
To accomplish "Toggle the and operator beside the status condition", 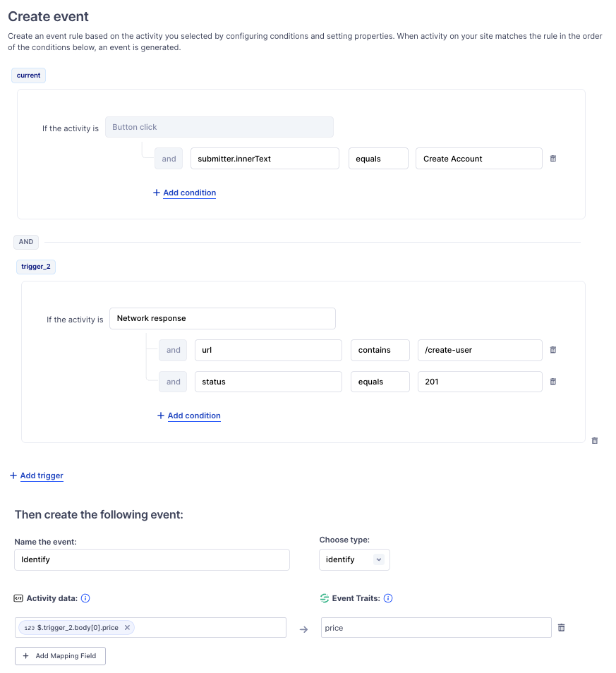I will pyautogui.click(x=172, y=382).
